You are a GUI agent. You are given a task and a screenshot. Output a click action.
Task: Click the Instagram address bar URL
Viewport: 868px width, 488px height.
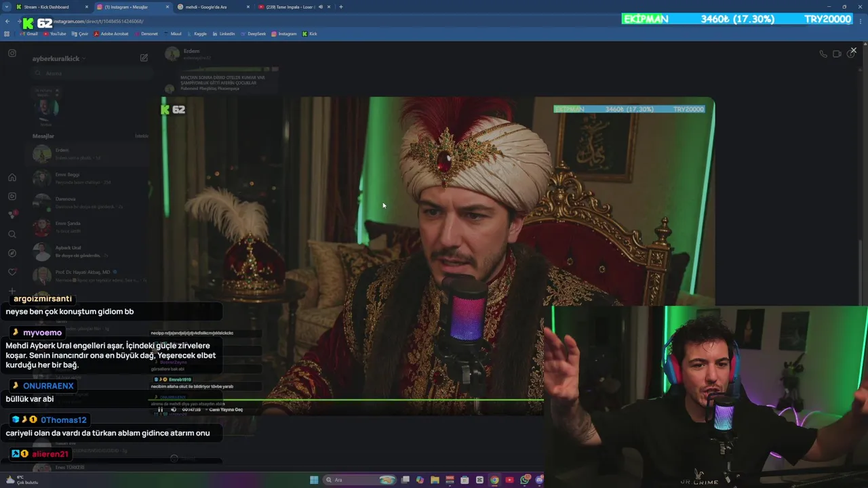pyautogui.click(x=98, y=21)
